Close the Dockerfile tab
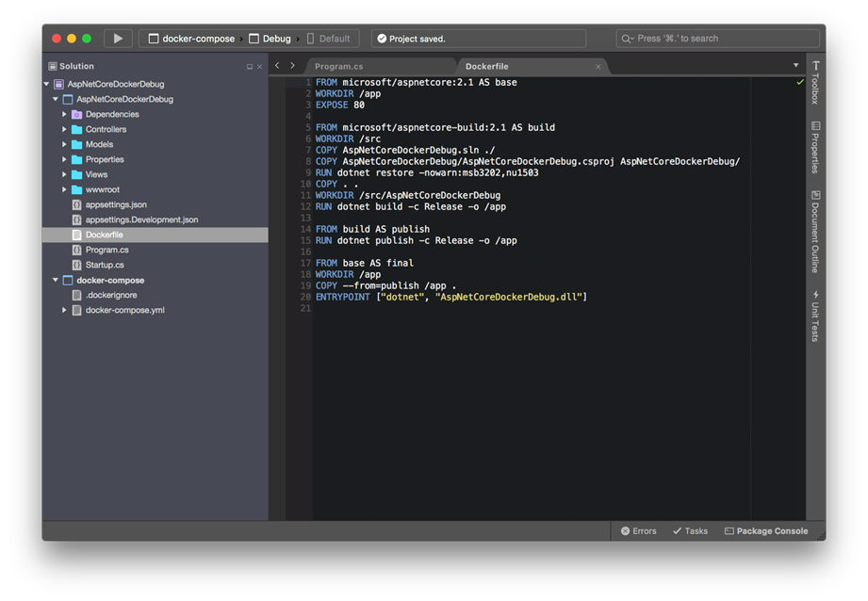The width and height of the screenshot is (868, 601). pos(598,66)
